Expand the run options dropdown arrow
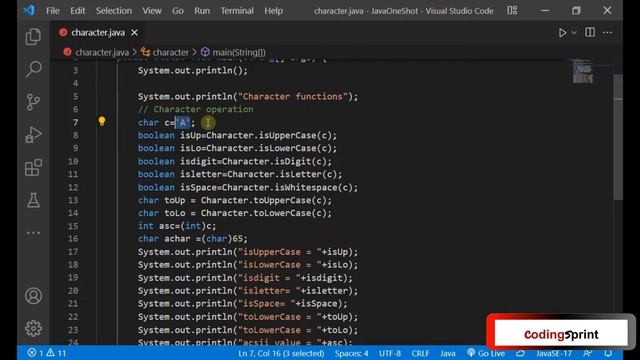The image size is (640, 360). tap(573, 33)
